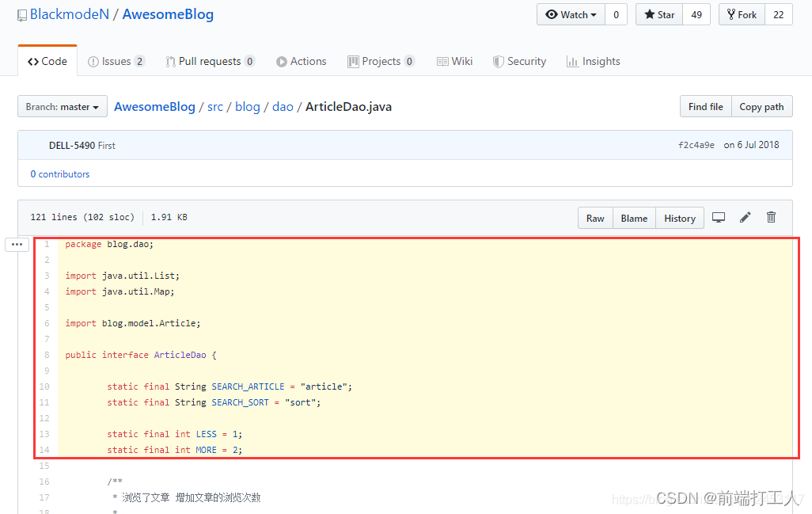Open the Security tab
812x514 pixels.
click(x=519, y=61)
